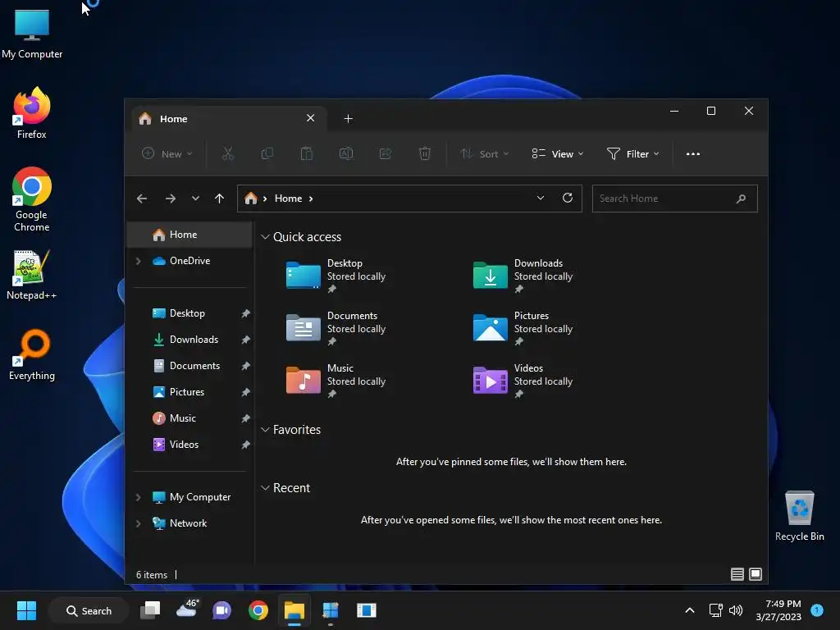
Task: Add a new File Explorer tab
Action: [348, 118]
